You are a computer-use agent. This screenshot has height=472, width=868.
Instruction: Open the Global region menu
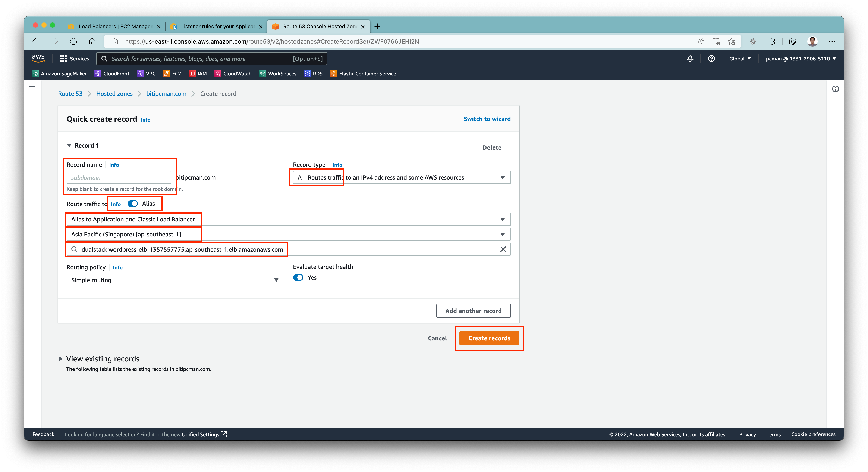pyautogui.click(x=740, y=59)
